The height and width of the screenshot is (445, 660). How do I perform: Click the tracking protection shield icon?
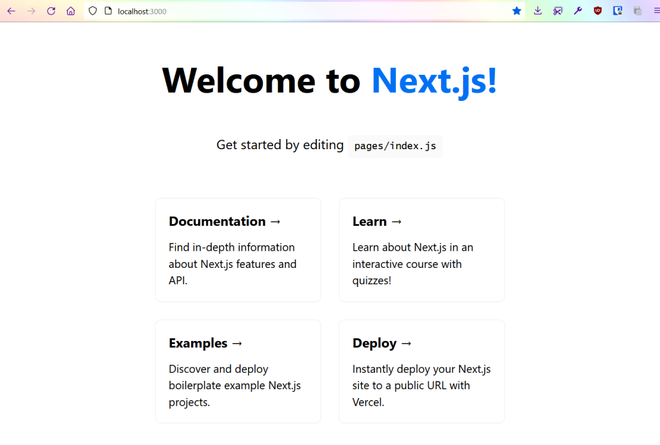[93, 11]
